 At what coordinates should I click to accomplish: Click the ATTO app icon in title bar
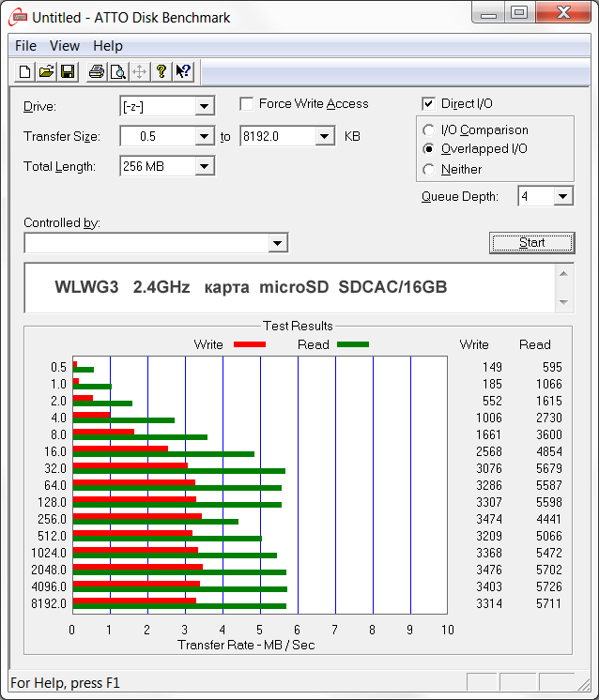(17, 17)
